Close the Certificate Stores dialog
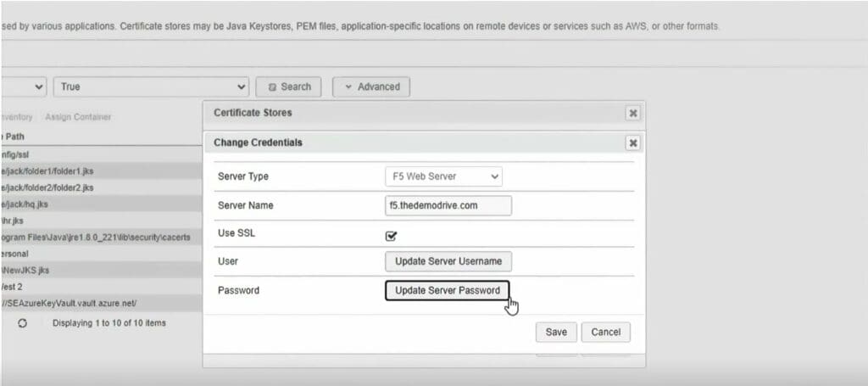 pyautogui.click(x=632, y=113)
